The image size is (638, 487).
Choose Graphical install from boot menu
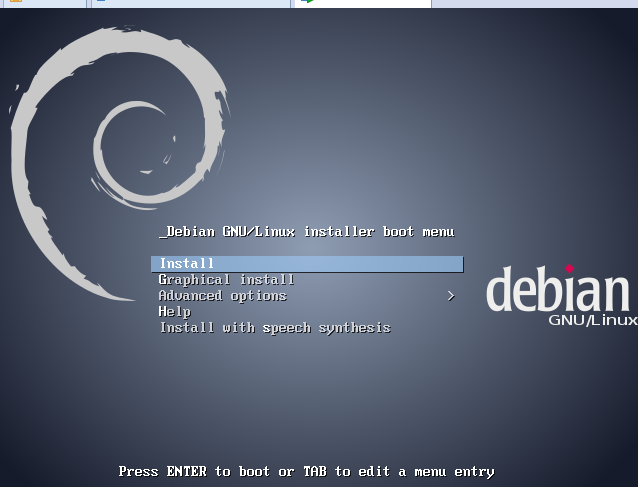pyautogui.click(x=227, y=280)
